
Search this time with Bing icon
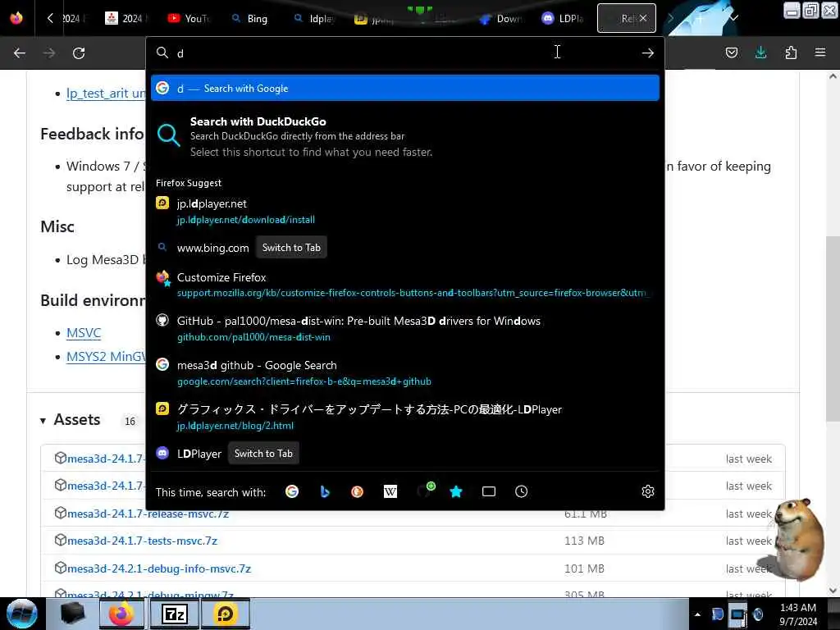click(325, 491)
